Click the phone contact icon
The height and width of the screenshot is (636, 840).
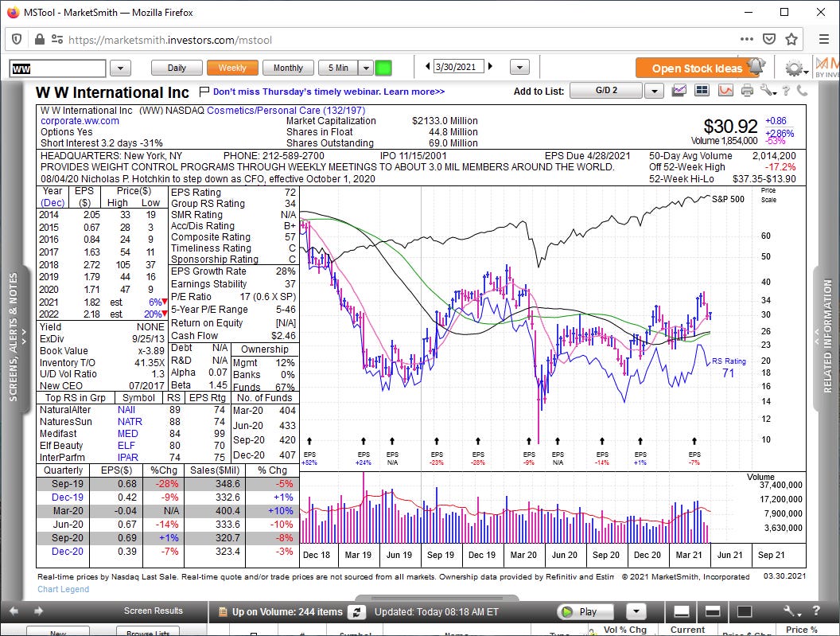click(x=802, y=91)
